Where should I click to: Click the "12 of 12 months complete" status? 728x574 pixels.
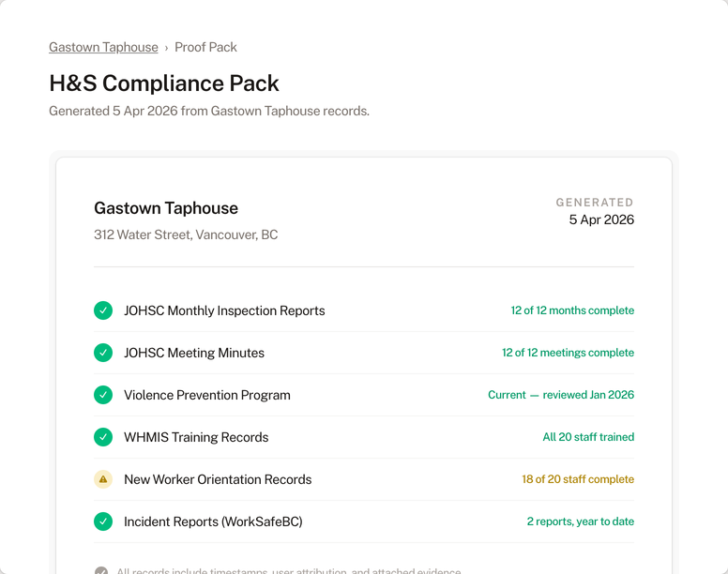coord(572,310)
